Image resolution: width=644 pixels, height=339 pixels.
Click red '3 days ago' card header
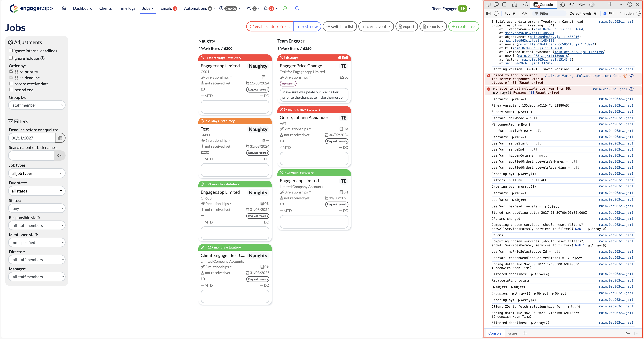tap(314, 58)
